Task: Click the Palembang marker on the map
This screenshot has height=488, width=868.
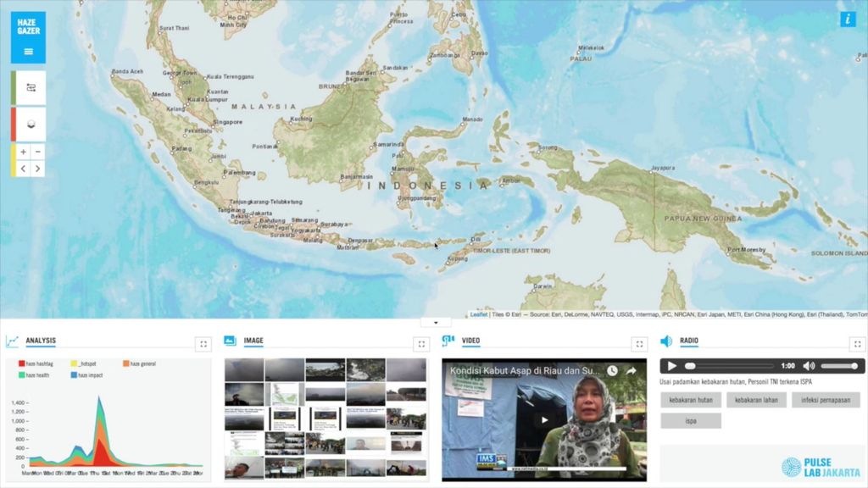Action: coord(225,176)
